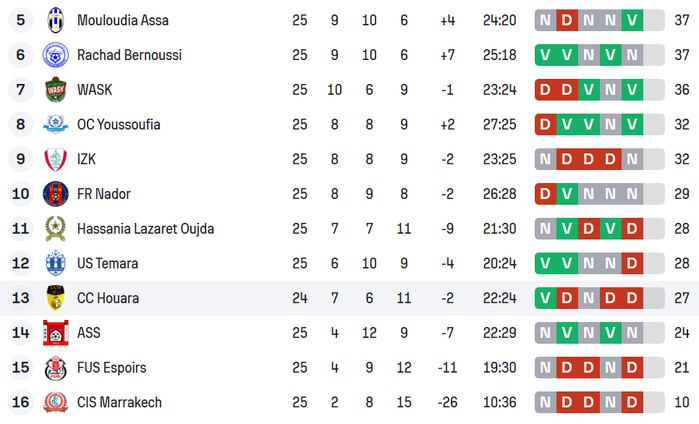
Task: Click the CC Houara team badge
Action: [x=55, y=298]
